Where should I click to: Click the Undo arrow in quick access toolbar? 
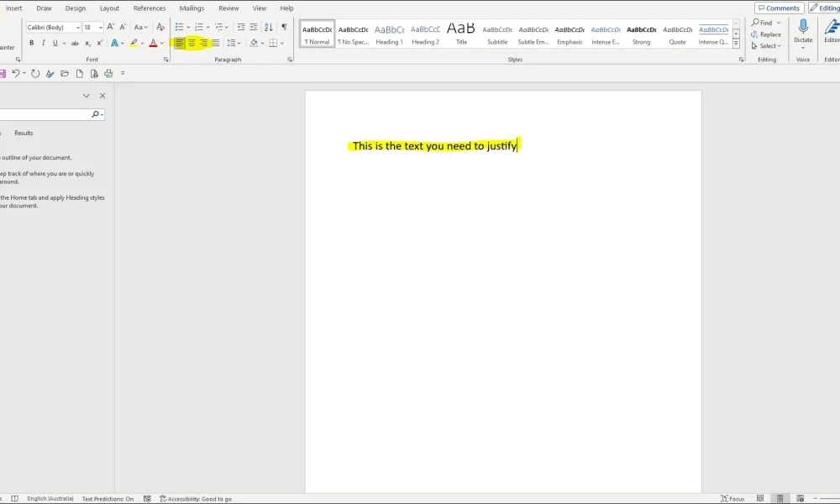pos(16,73)
